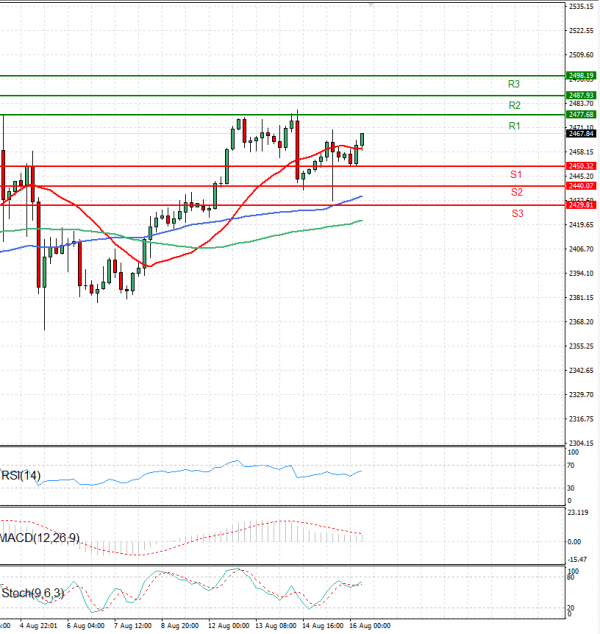Click the black current price 2467.84 tag
Image resolution: width=600 pixels, height=634 pixels.
581,133
